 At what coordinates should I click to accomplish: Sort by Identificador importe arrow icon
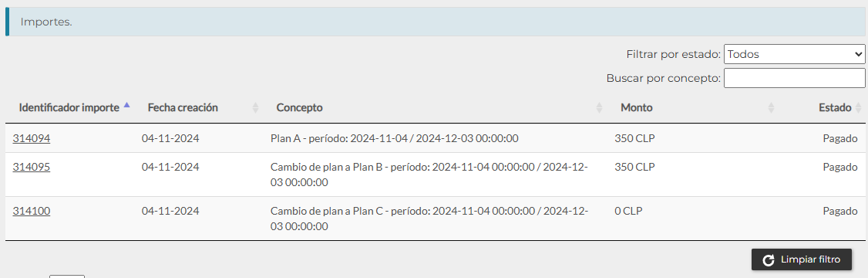126,104
